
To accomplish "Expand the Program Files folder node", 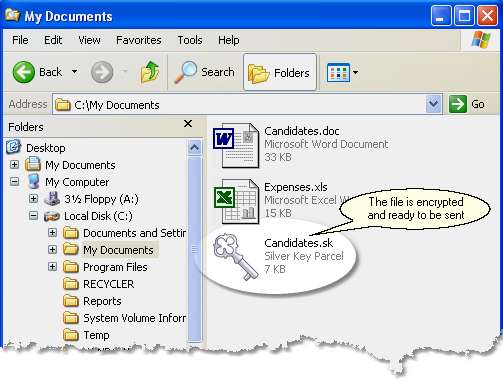I will 52,267.
